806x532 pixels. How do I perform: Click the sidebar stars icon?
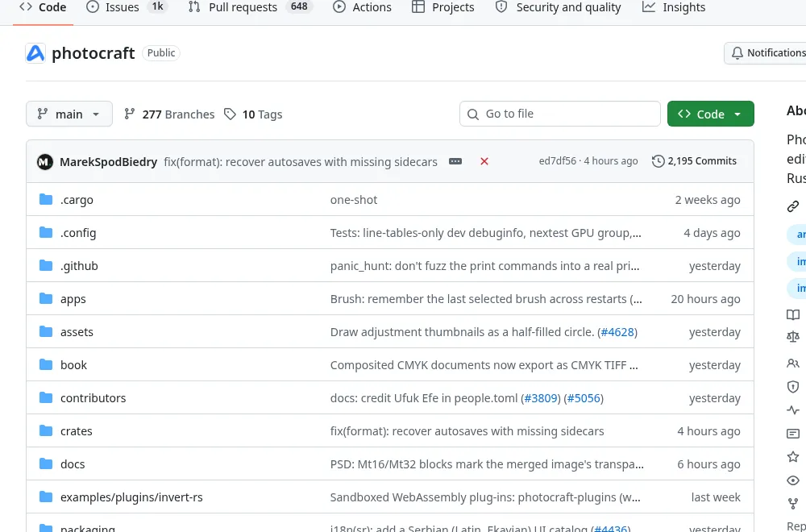pos(793,456)
